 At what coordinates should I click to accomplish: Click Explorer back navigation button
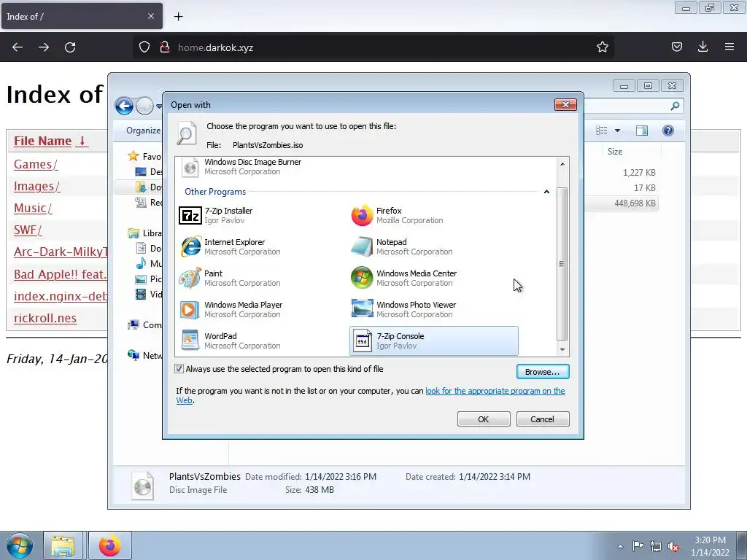tap(124, 106)
